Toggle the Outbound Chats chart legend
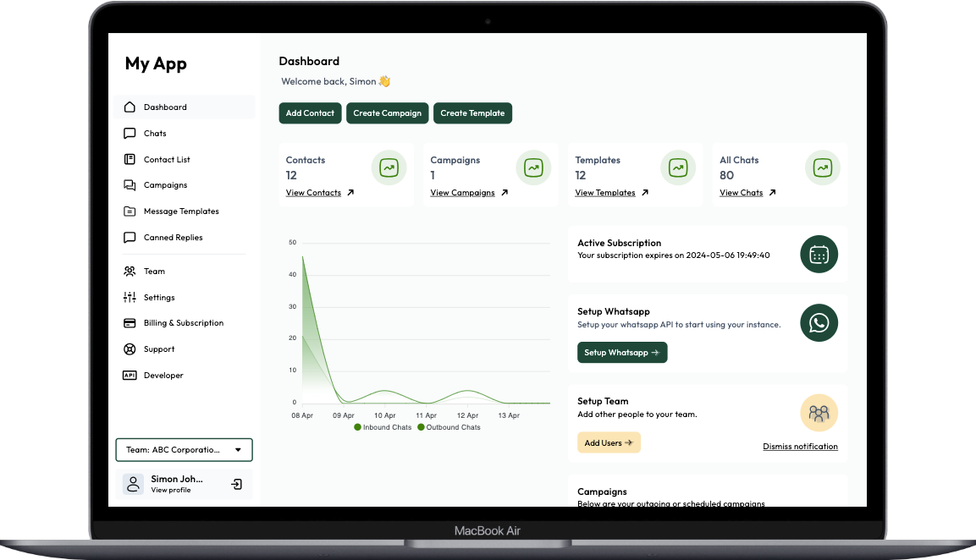Screen dimensions: 976x560 tap(449, 427)
